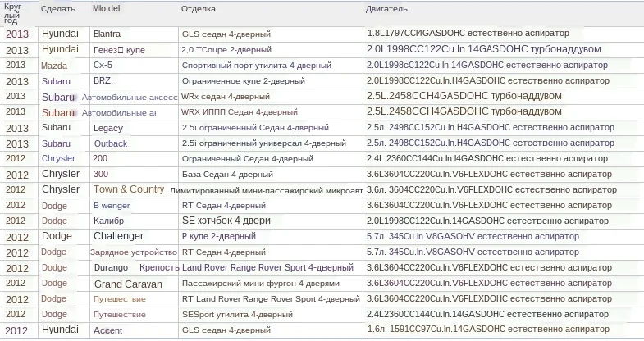Screen dimensions: 644x341
Task: Select 'SESport утилита 4-дверный' trim cell
Action: coord(237,315)
